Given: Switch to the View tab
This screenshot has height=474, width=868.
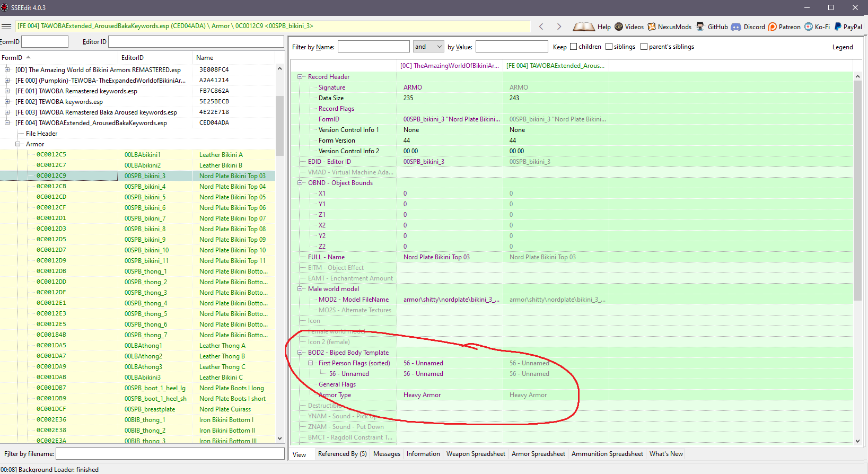Looking at the screenshot, I should pyautogui.click(x=300, y=454).
